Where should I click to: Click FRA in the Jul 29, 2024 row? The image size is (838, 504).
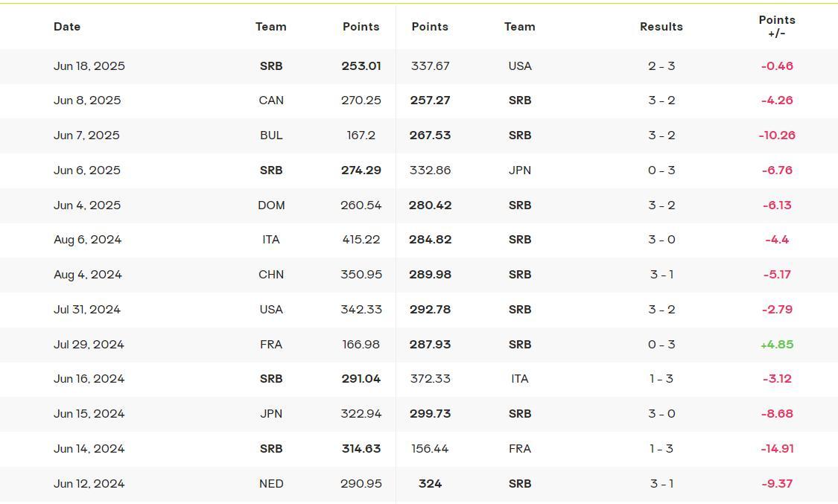pyautogui.click(x=271, y=345)
